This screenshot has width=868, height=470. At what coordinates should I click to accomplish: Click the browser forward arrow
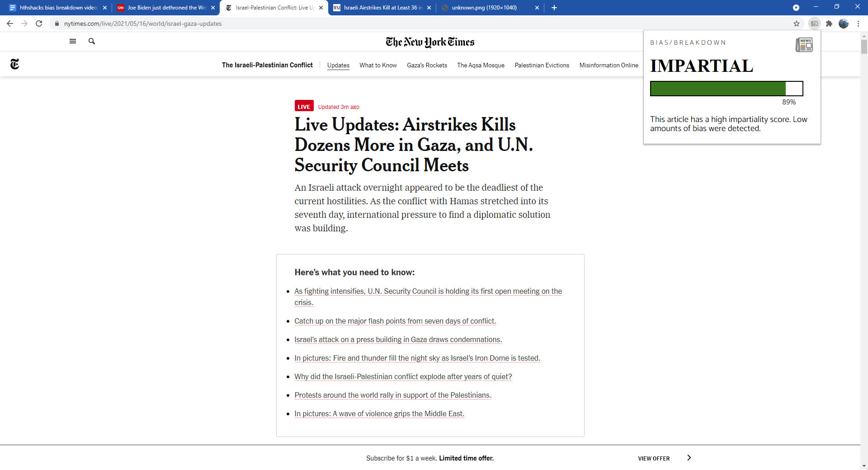coord(24,23)
